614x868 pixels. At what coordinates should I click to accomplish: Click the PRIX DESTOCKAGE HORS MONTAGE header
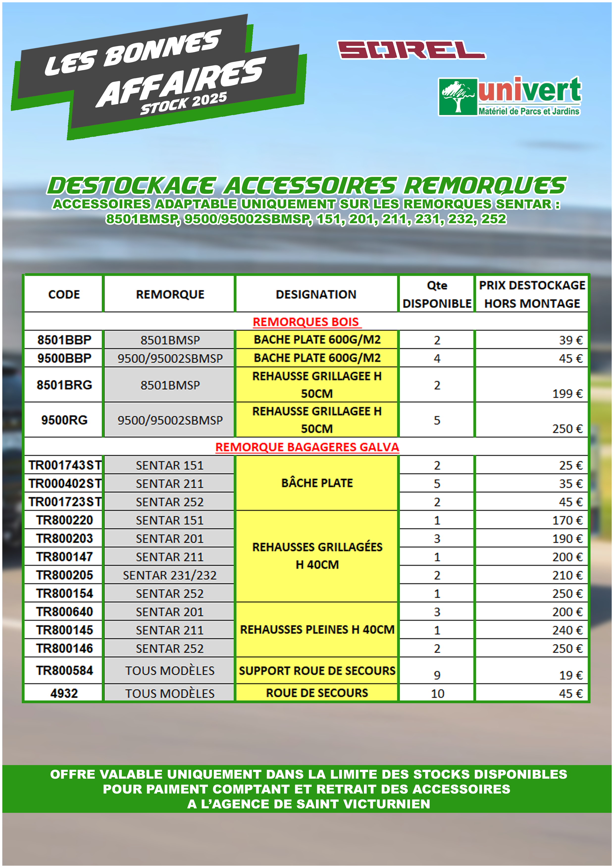(532, 294)
